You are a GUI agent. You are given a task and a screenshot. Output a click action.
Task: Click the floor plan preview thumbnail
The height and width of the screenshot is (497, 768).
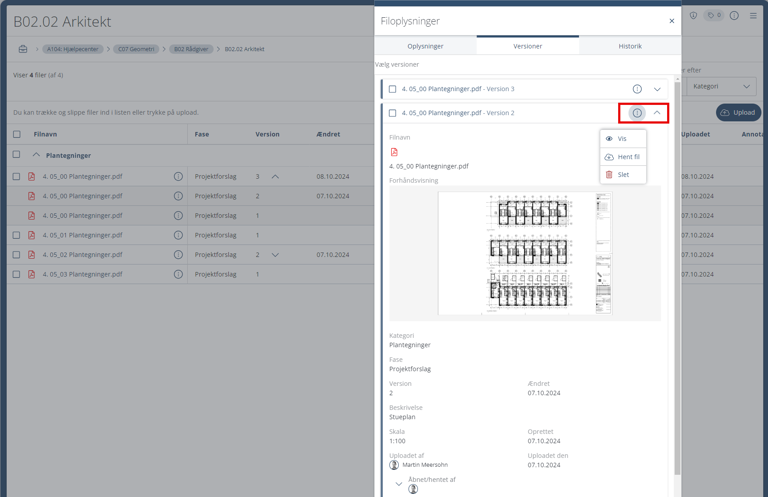pos(525,253)
